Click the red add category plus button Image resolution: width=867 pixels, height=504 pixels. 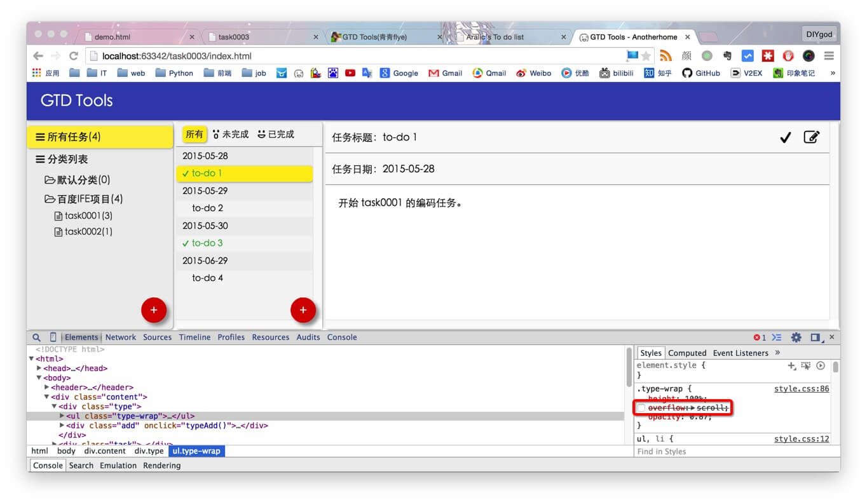coord(154,310)
